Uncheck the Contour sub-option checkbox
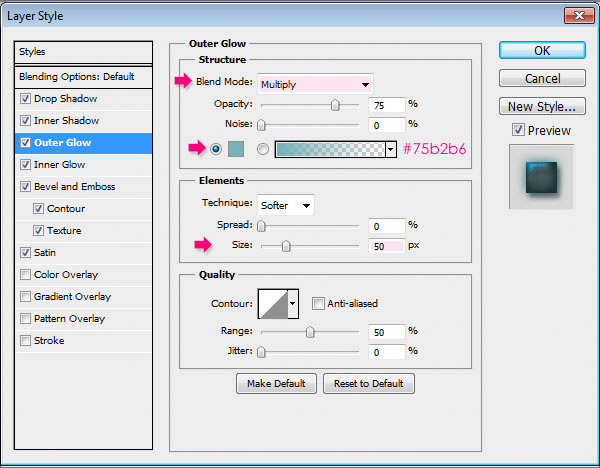This screenshot has height=468, width=600. (38, 209)
